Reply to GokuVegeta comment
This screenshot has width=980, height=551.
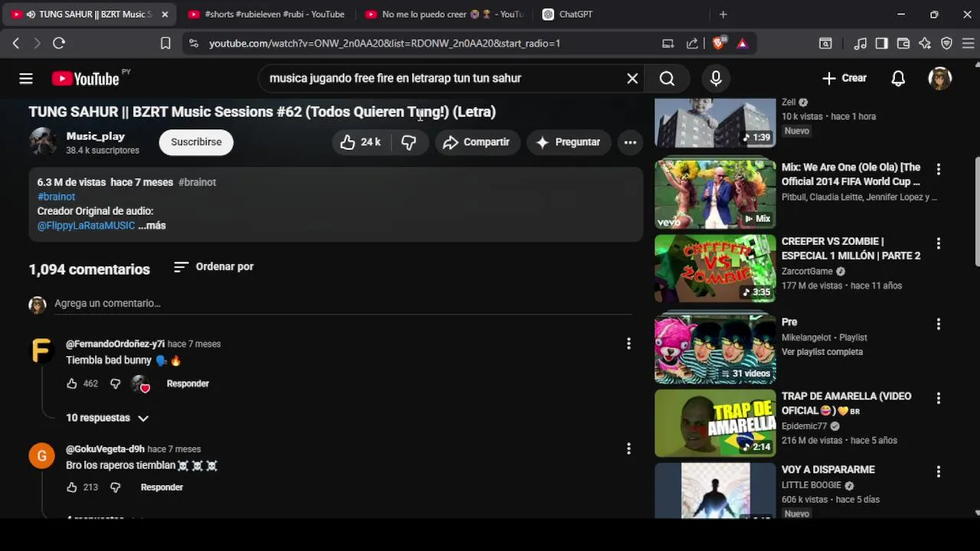point(162,487)
